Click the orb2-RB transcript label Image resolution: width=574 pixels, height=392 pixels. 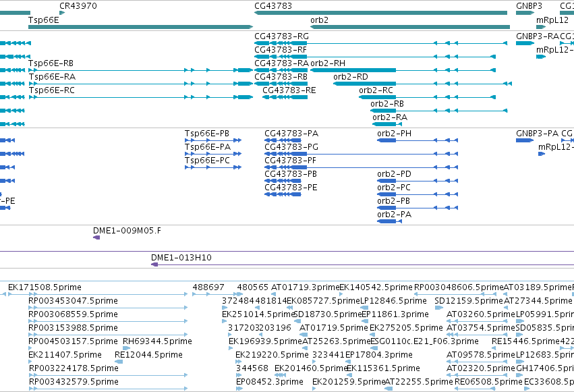pos(387,104)
